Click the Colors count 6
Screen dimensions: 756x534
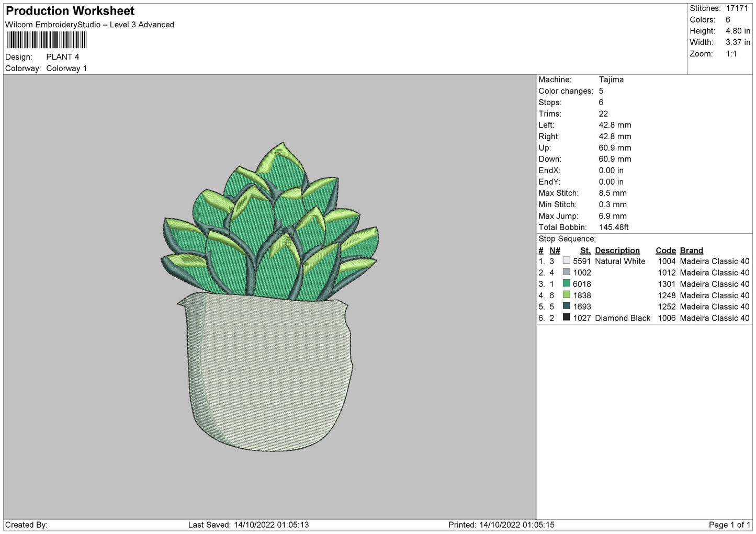coord(728,20)
